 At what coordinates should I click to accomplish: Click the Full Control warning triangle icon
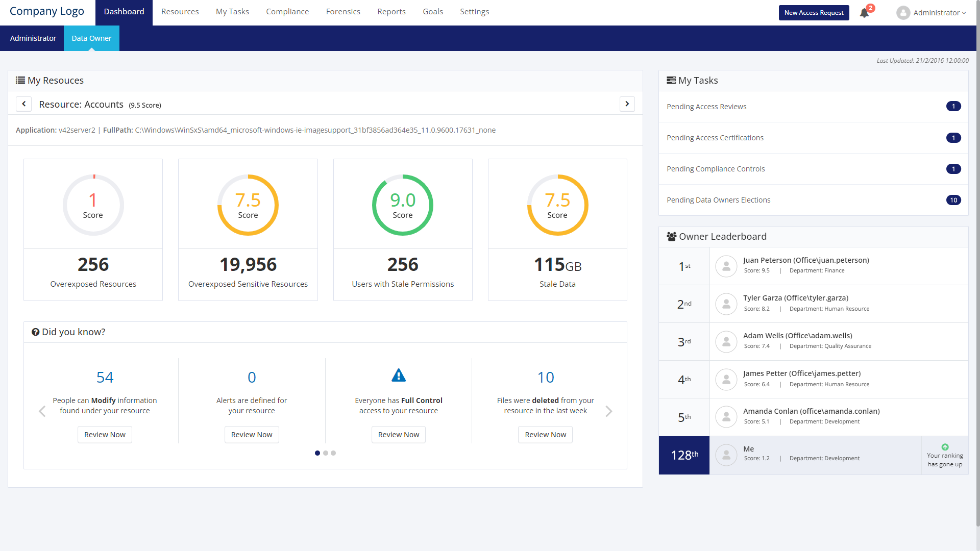[x=399, y=375]
